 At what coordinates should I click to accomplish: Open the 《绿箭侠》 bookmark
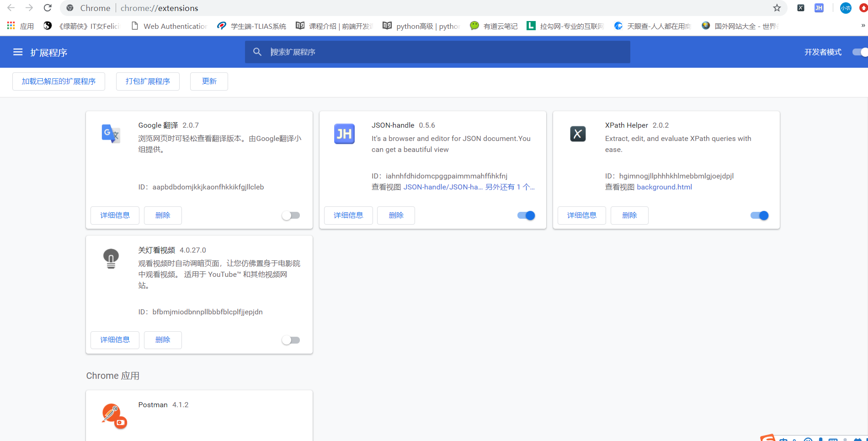point(81,26)
